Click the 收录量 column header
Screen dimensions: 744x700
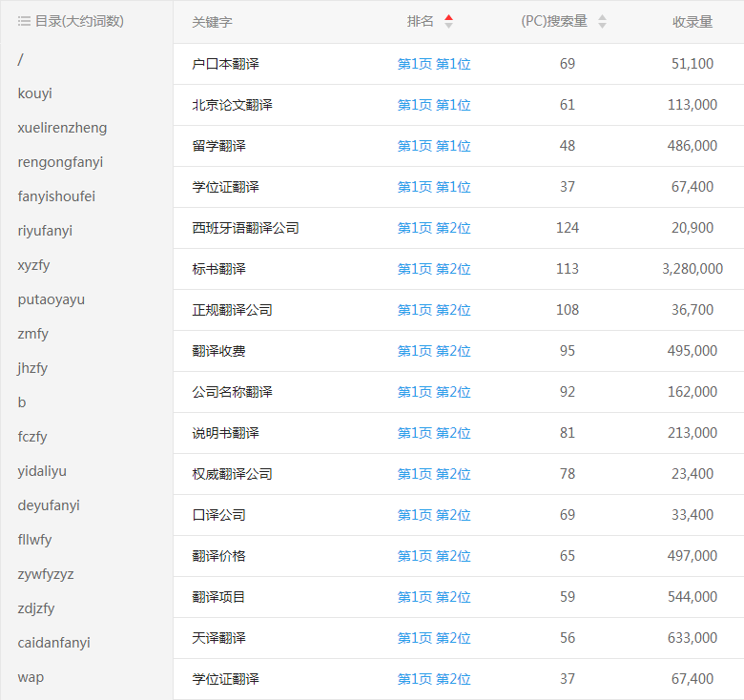(x=692, y=22)
